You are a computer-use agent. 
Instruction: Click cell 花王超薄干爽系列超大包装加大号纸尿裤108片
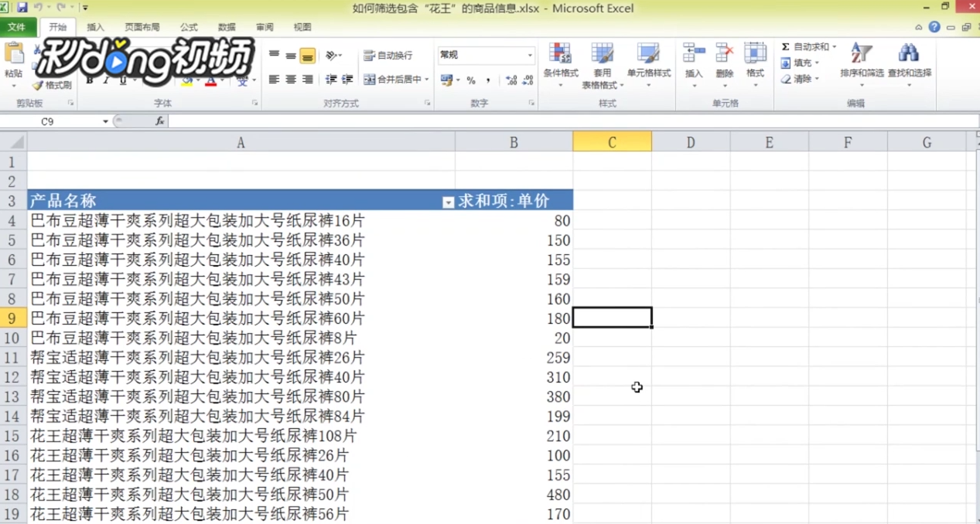coord(241,436)
